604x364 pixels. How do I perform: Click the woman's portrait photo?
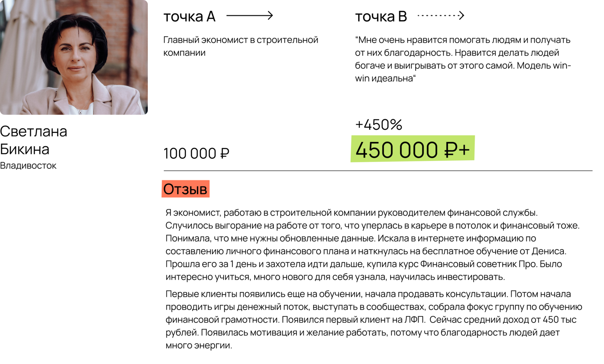coord(74,57)
